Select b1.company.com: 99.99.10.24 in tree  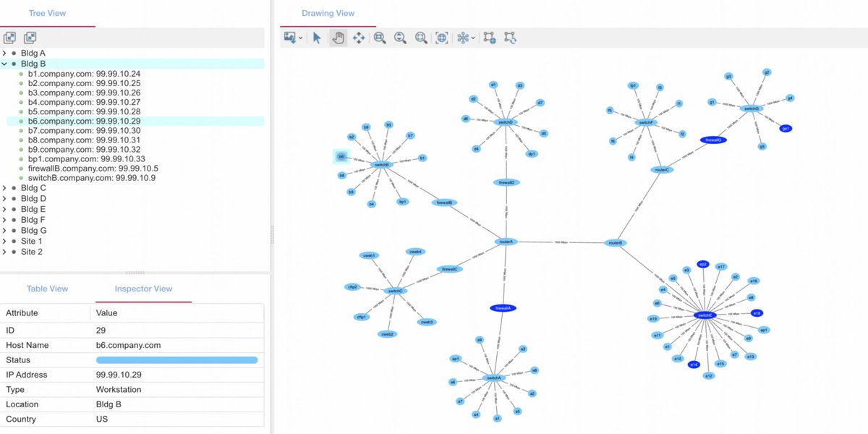click(x=84, y=74)
